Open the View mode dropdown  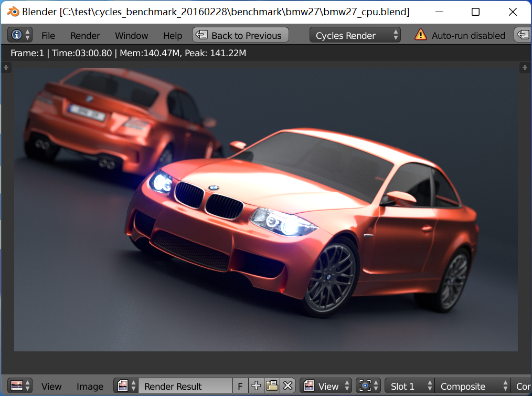[x=326, y=386]
